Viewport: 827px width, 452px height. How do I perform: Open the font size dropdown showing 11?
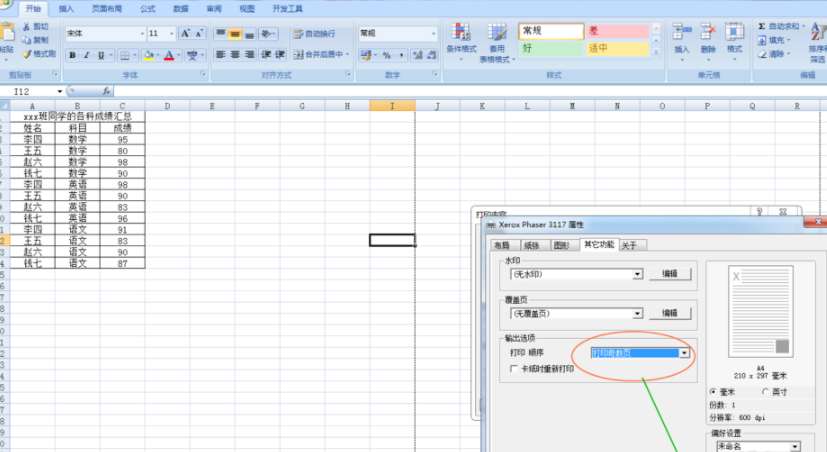click(171, 34)
